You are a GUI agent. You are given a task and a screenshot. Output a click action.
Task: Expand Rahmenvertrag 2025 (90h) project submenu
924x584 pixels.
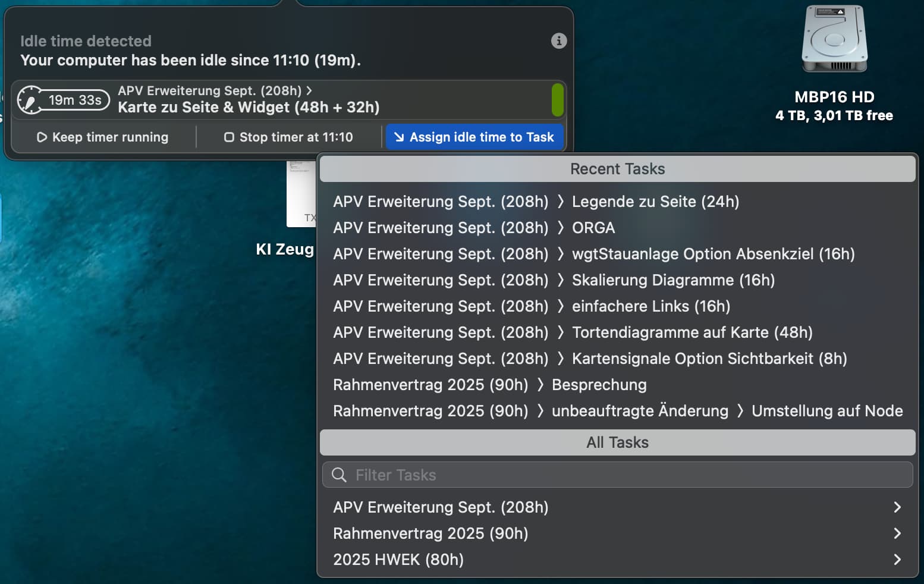(x=897, y=533)
